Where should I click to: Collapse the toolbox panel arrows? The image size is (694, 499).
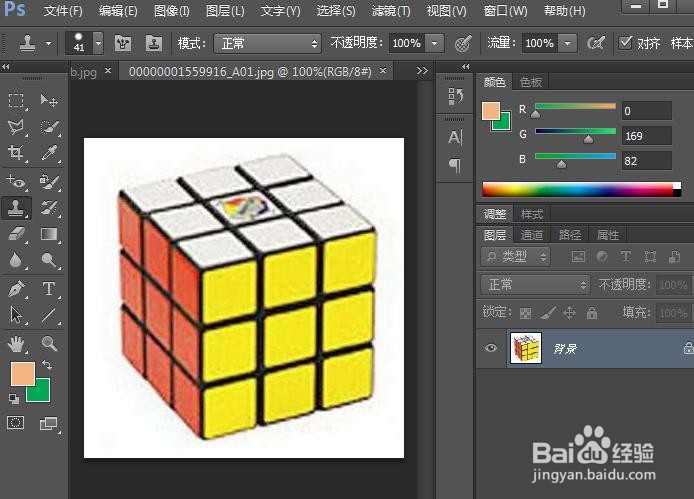point(6,67)
